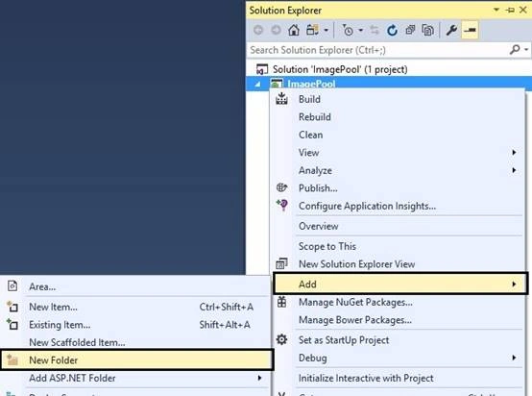This screenshot has width=532, height=396.
Task: Toggle auto-hide pin of Solution Explorer
Action: pyautogui.click(x=510, y=11)
